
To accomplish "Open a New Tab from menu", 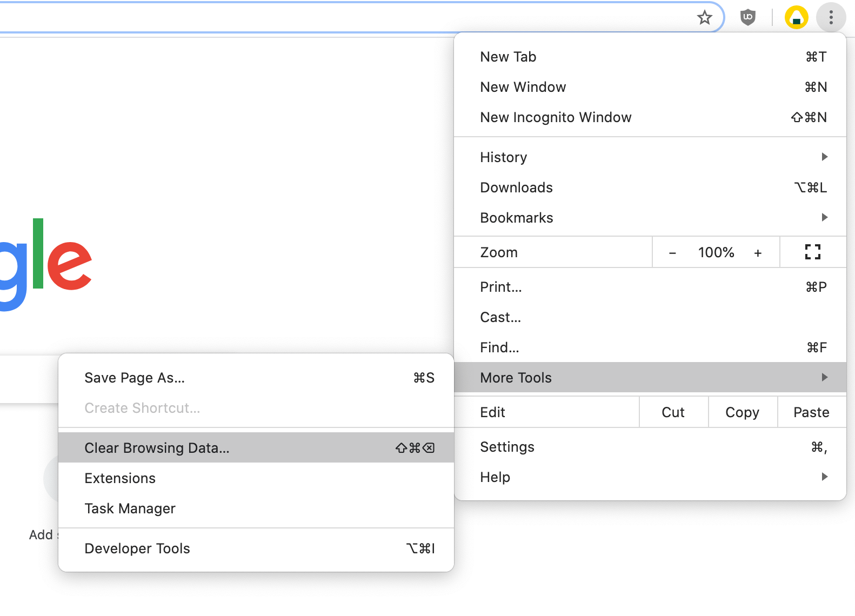I will [x=650, y=57].
